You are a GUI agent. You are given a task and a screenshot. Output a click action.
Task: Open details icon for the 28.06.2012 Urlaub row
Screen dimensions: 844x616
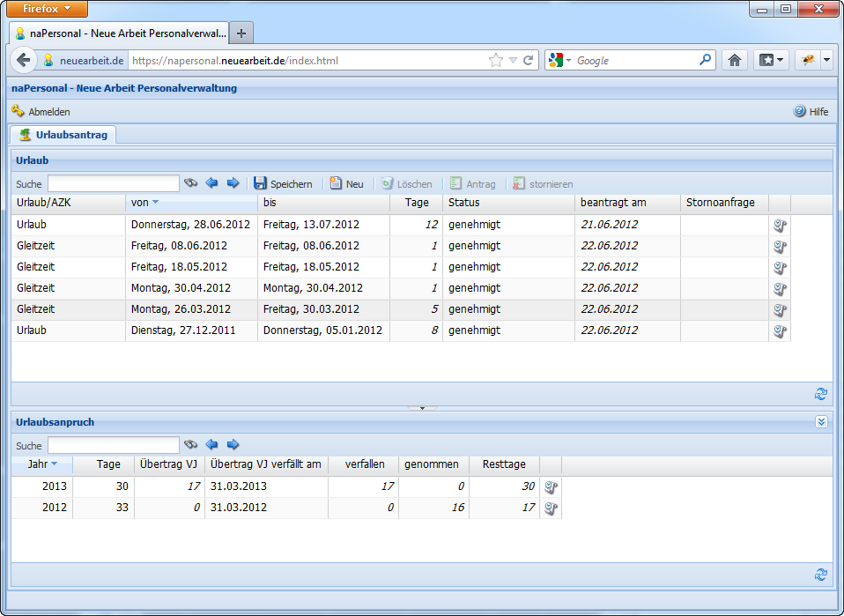(780, 225)
